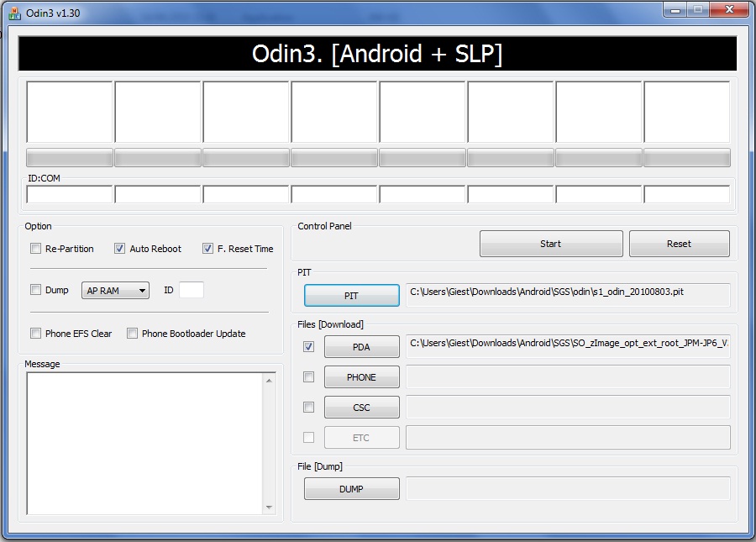Click the first device progress bar
The height and width of the screenshot is (542, 756).
[x=70, y=158]
